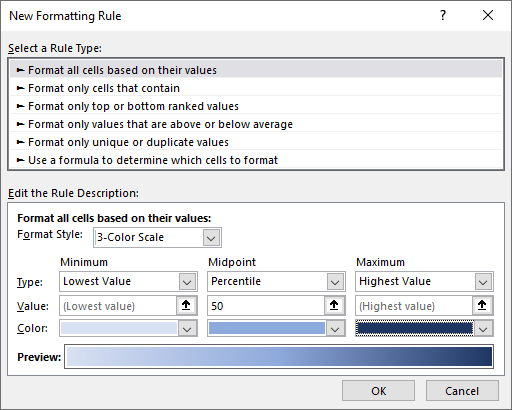
Task: Click the 'Preview:' label
Action: 39,357
